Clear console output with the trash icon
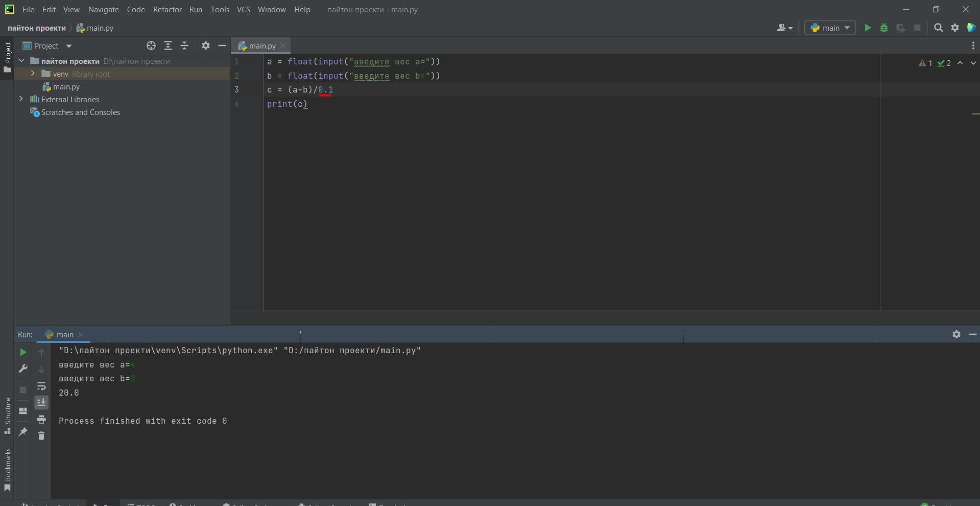 [41, 436]
